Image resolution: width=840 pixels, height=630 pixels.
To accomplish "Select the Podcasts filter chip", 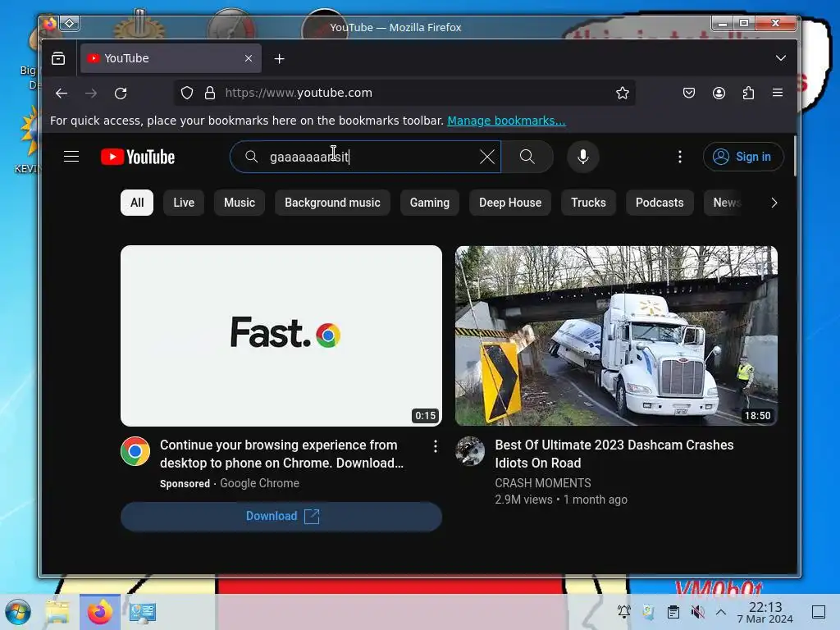I will point(660,203).
